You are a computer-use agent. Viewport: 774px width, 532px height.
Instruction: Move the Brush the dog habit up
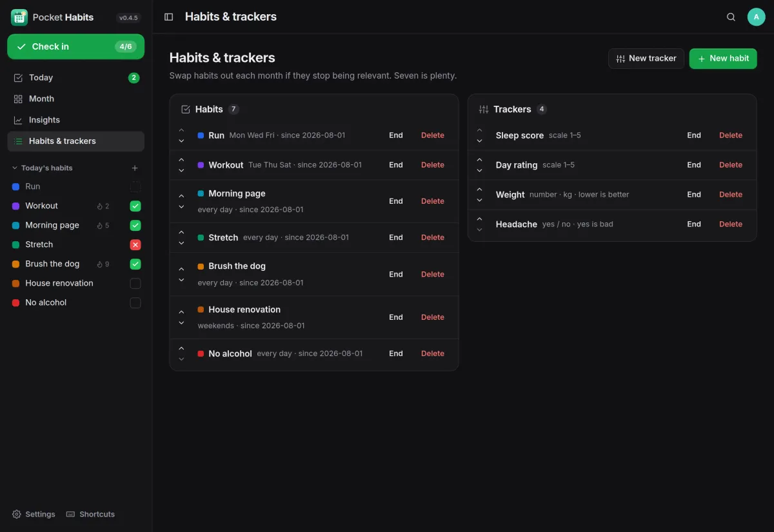[x=181, y=268]
